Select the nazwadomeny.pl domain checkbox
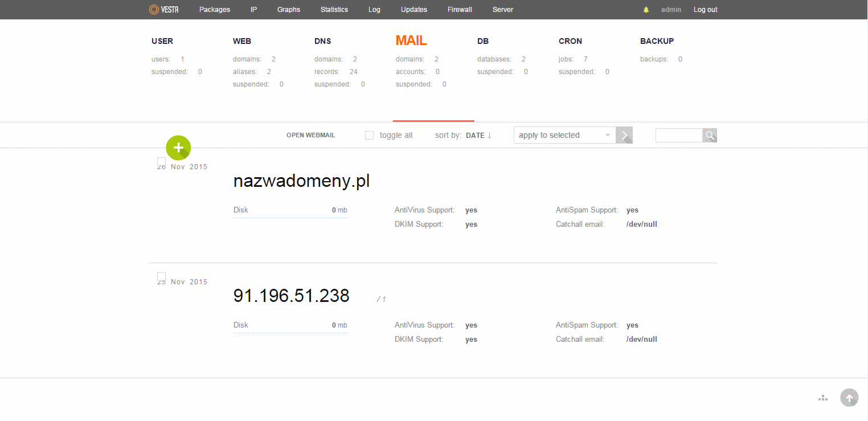 pos(161,162)
